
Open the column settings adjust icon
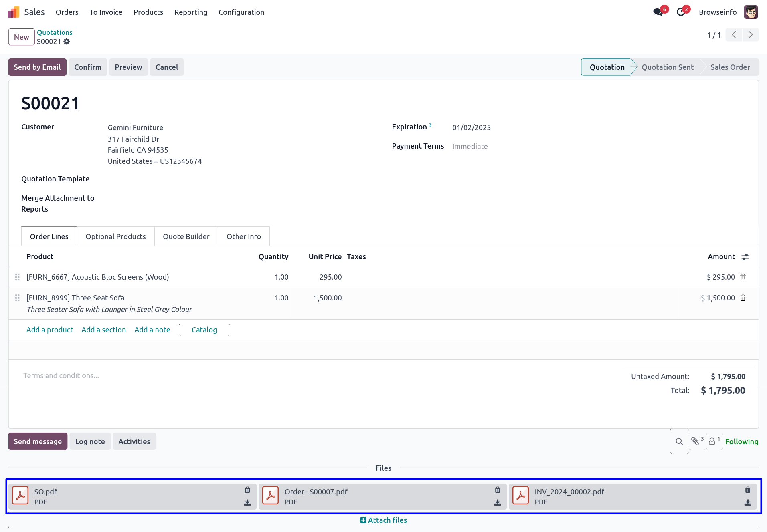[x=745, y=257]
